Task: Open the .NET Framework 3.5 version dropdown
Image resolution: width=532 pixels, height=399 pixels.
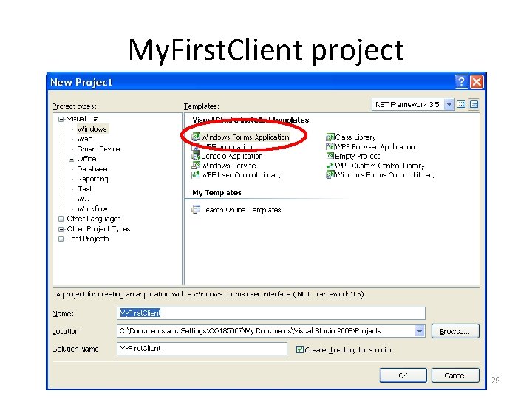Action: click(x=449, y=104)
